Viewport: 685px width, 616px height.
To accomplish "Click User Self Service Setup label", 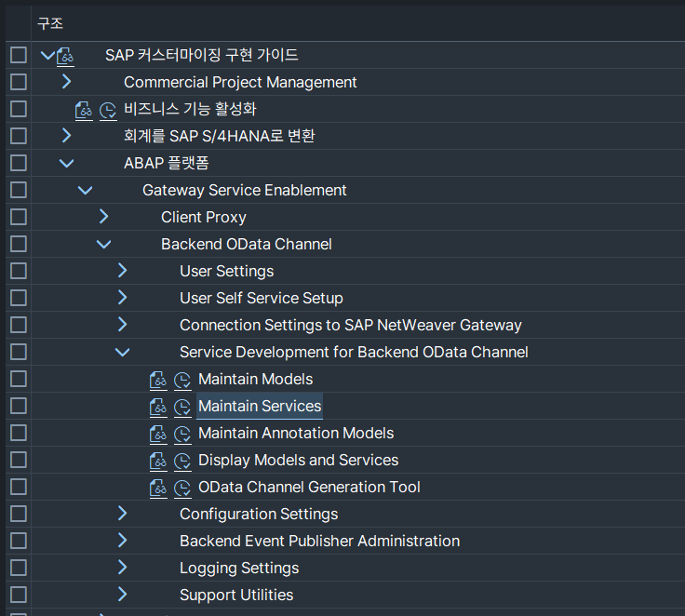I will [x=262, y=298].
